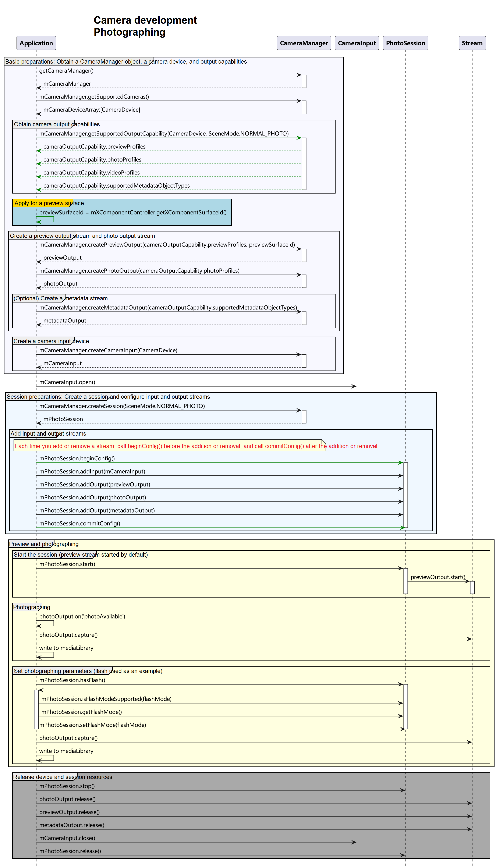
Task: Click the Basic preparations group label
Action: pos(126,62)
